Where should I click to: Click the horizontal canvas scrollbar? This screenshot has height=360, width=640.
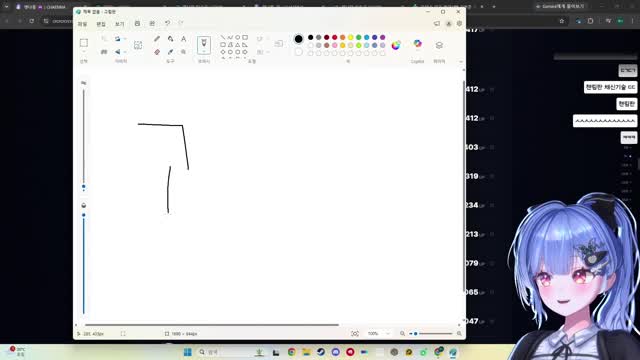coord(212,325)
